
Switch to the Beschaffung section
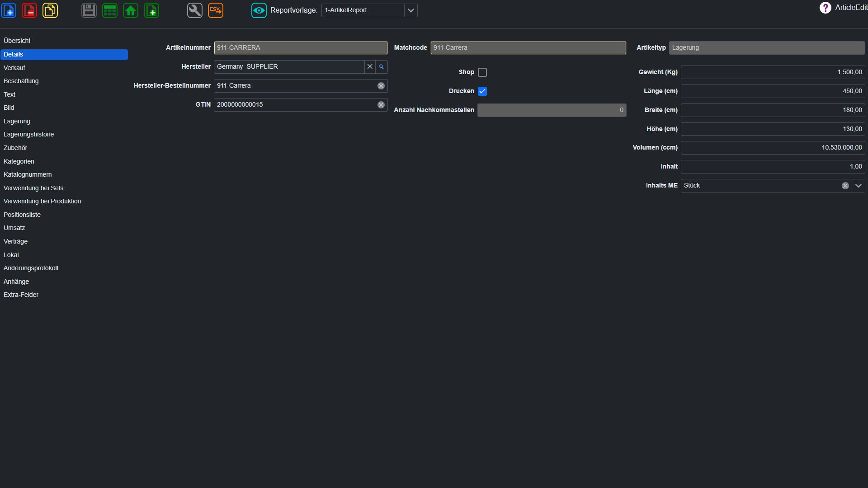tap(64, 81)
